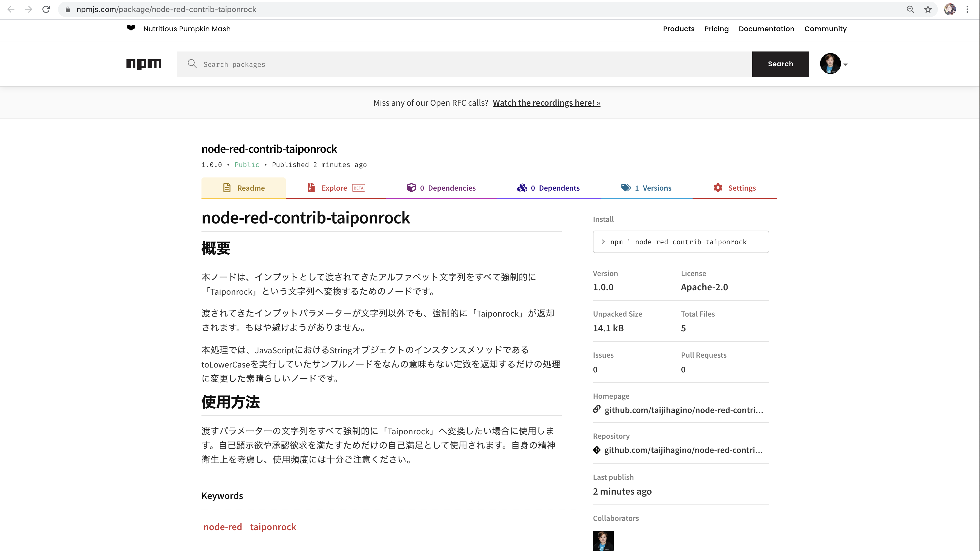Click the Chrome zoom magnifier icon
Screen dimensions: 980x551
(x=910, y=10)
